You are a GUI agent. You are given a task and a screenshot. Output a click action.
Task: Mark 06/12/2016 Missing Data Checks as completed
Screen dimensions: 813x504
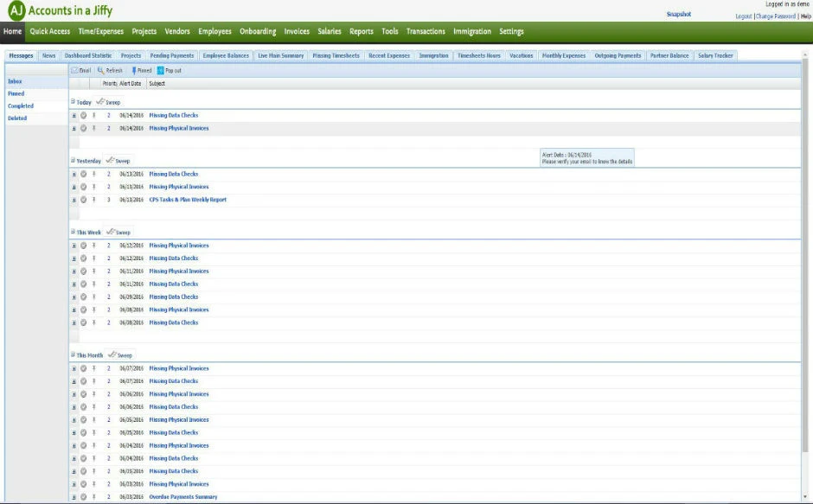click(x=84, y=258)
